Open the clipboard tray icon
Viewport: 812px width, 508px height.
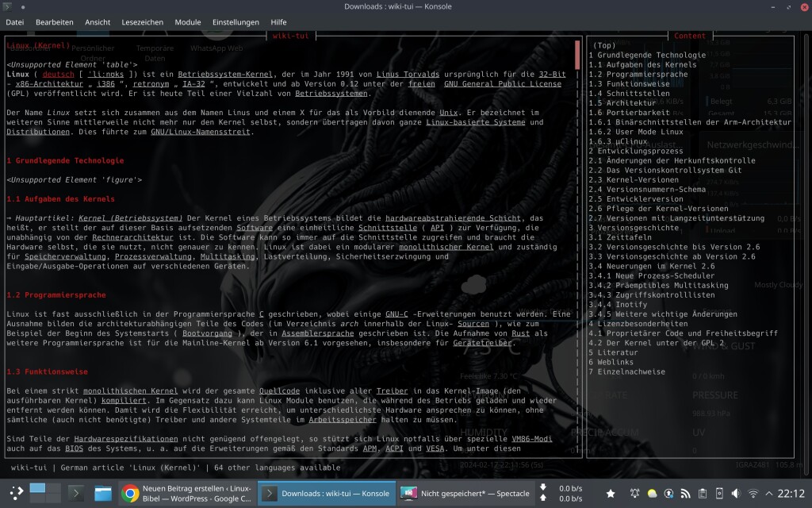click(703, 494)
